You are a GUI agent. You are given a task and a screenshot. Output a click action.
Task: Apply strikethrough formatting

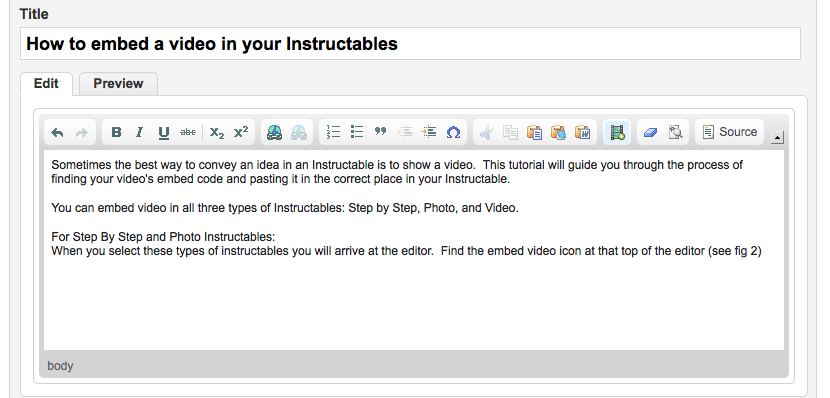pos(188,132)
